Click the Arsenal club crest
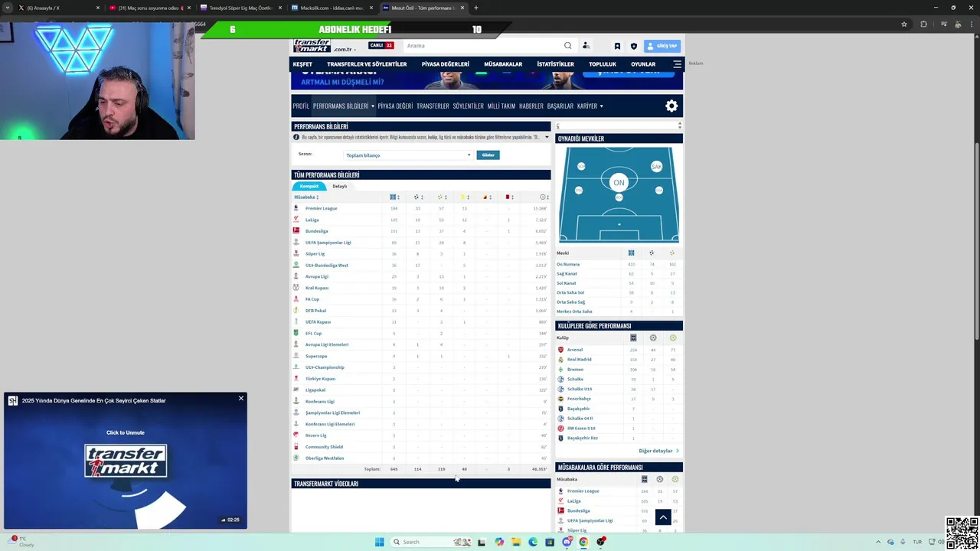This screenshot has width=980, height=551. [x=560, y=350]
